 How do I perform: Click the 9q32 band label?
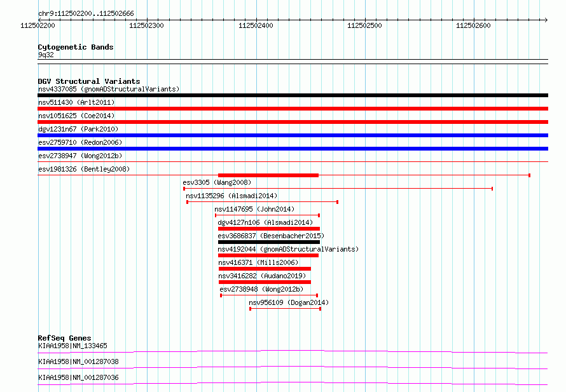[46, 55]
